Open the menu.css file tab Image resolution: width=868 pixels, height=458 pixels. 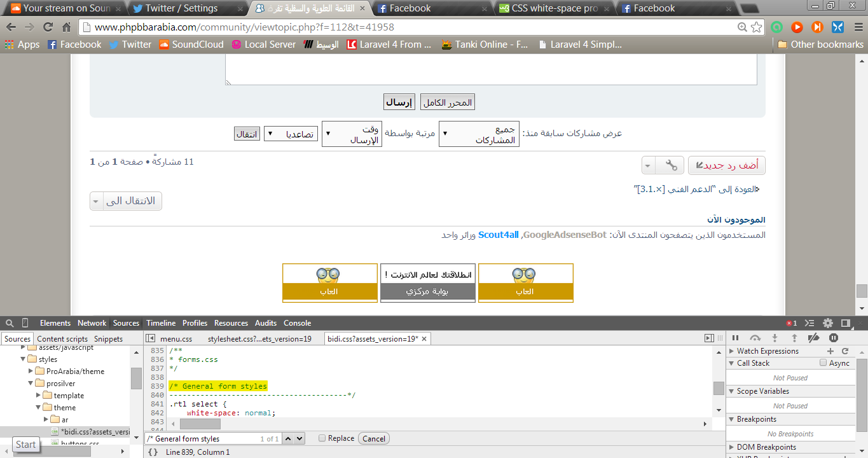(176, 339)
